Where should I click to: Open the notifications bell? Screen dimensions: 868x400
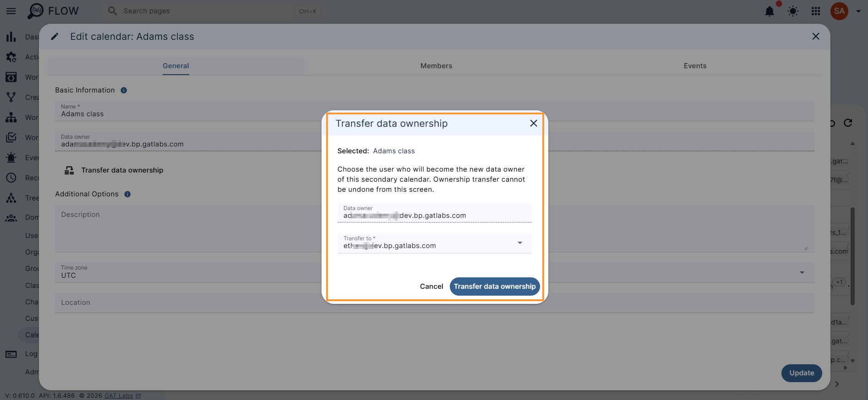click(770, 11)
